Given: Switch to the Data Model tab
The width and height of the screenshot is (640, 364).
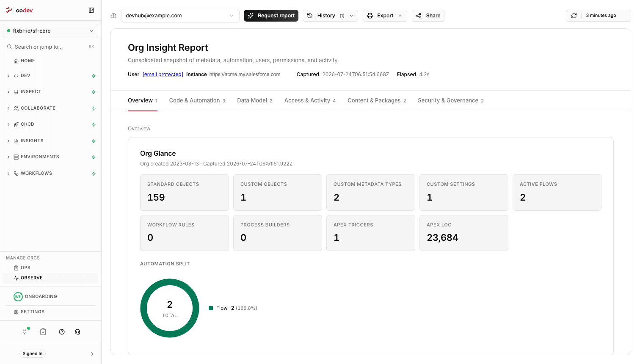Looking at the screenshot, I should [x=254, y=101].
